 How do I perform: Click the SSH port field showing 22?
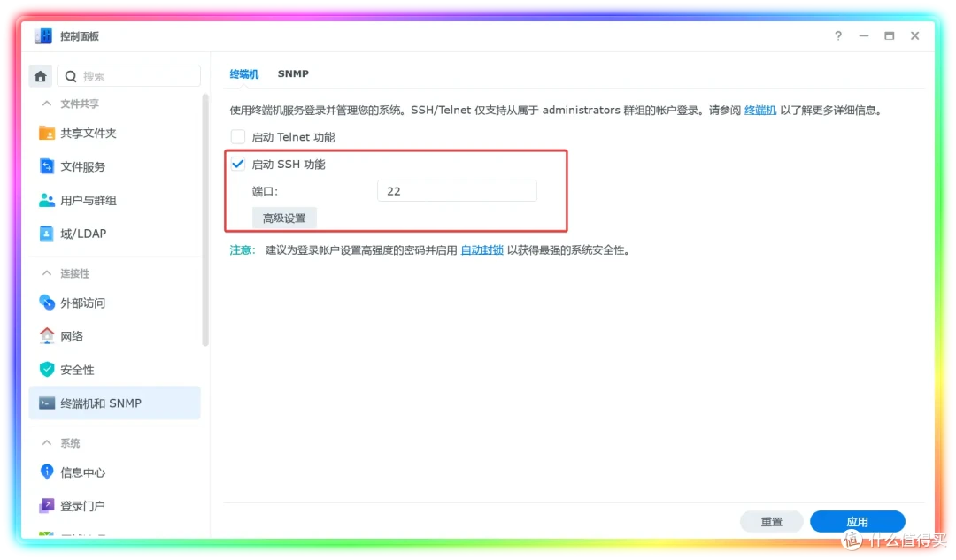[x=457, y=191]
